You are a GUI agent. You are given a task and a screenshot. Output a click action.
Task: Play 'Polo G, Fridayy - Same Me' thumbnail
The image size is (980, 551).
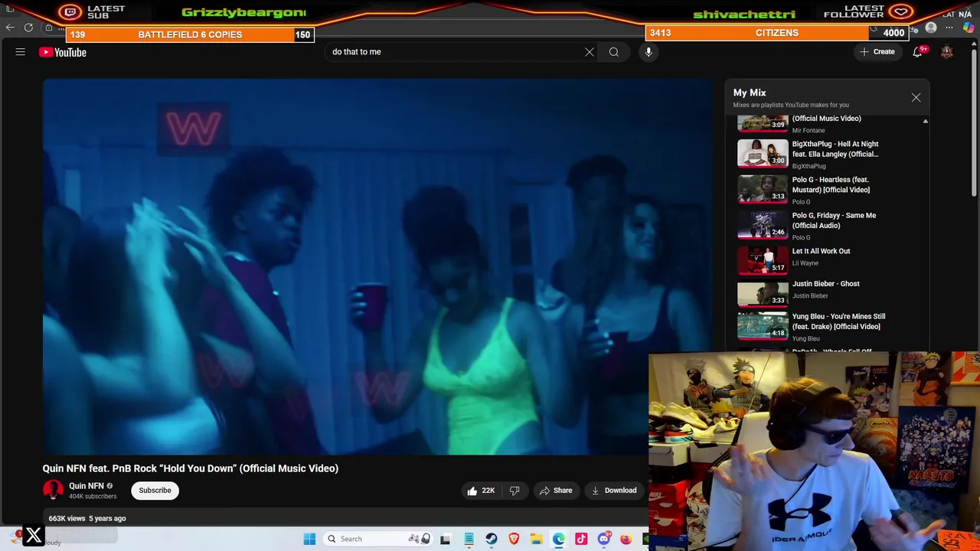point(763,225)
